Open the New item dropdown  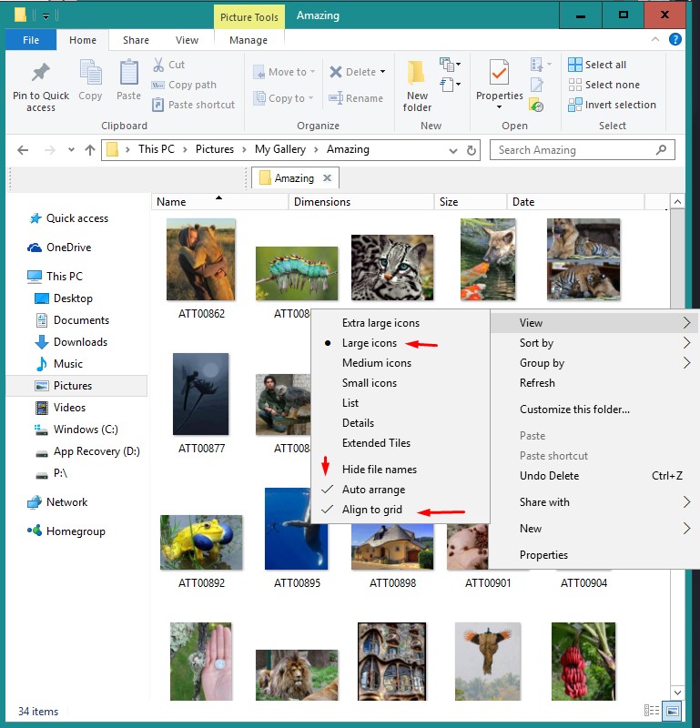450,64
